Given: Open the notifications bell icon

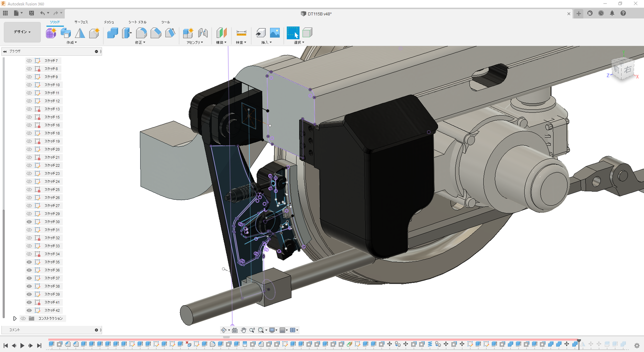Looking at the screenshot, I should [612, 13].
